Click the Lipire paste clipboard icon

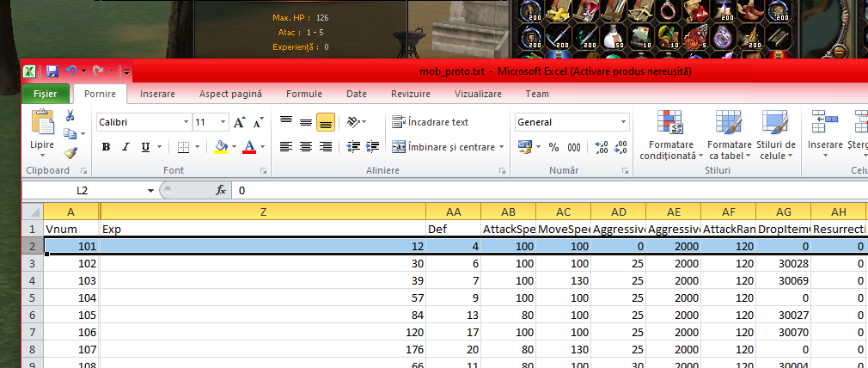tap(43, 122)
